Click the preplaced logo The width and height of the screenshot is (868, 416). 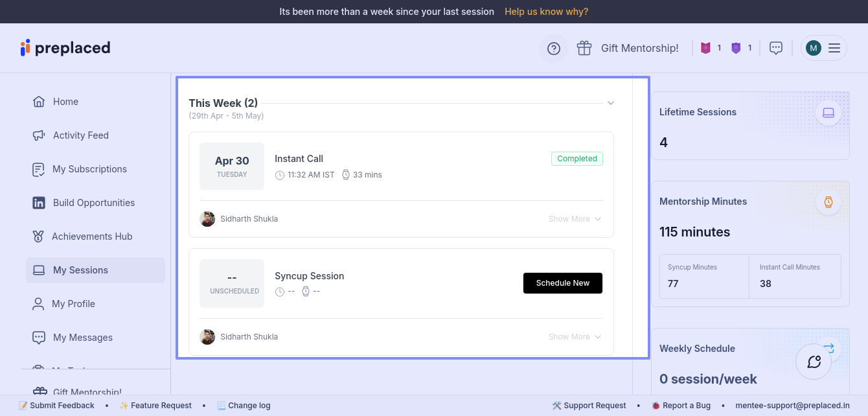[x=65, y=48]
